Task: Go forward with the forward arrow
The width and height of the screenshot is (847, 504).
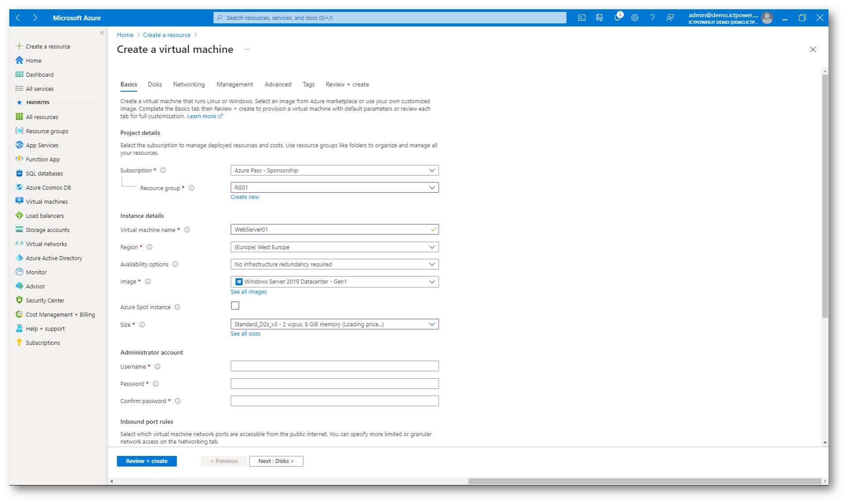Action: coord(35,18)
